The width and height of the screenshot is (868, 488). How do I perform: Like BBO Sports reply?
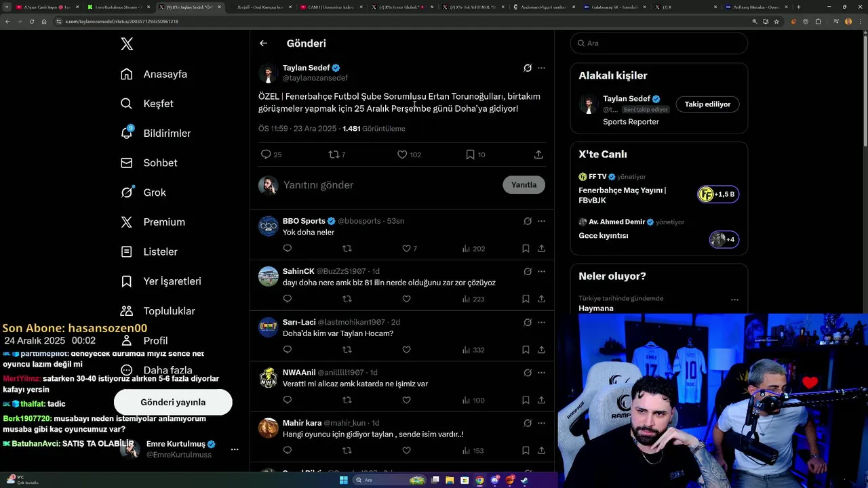point(406,249)
